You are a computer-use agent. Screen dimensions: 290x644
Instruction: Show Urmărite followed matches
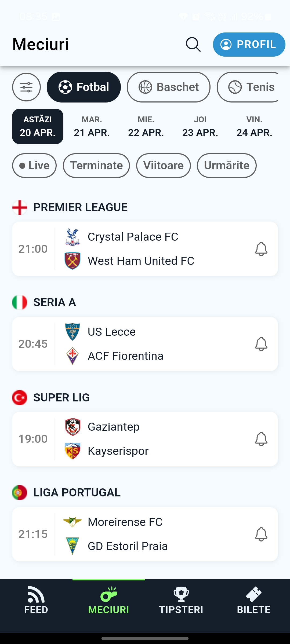click(x=227, y=166)
